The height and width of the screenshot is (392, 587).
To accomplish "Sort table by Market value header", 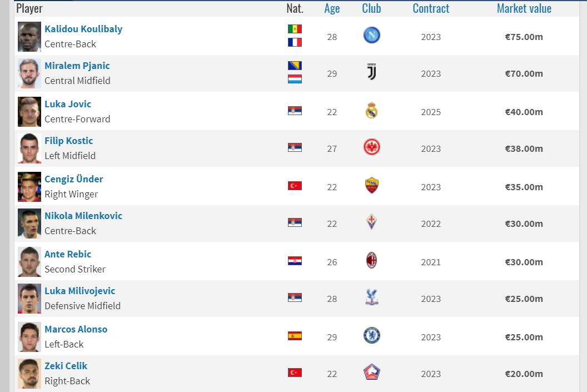I will [524, 8].
